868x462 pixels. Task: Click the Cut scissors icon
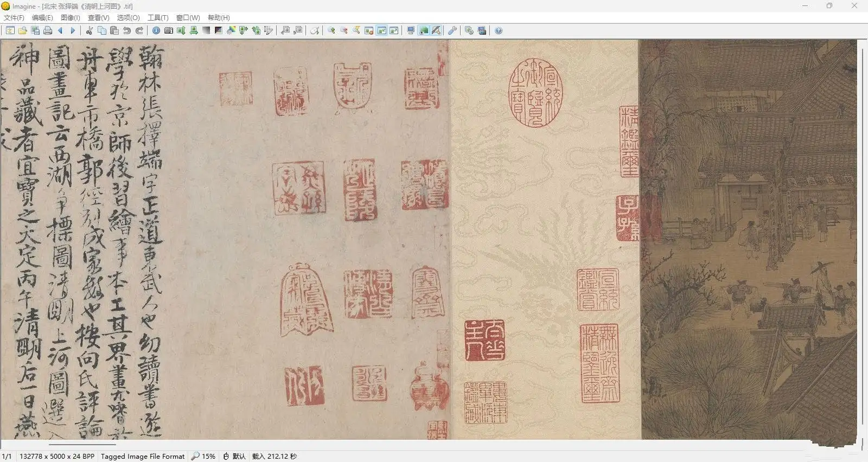[x=90, y=30]
